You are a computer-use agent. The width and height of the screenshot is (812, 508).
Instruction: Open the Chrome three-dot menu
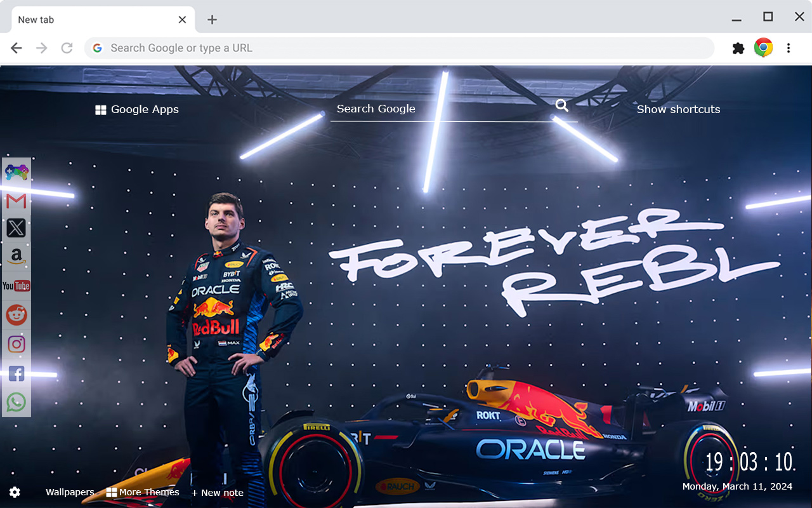pyautogui.click(x=789, y=48)
